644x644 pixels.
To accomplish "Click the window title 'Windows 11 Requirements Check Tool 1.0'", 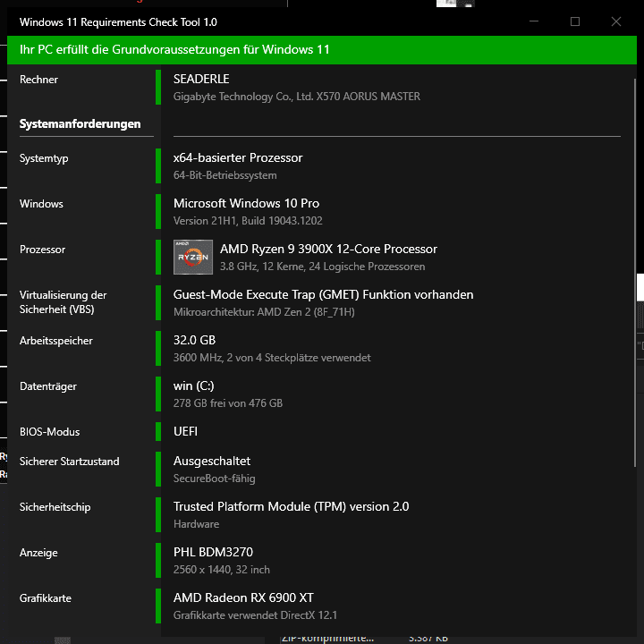I will point(118,22).
